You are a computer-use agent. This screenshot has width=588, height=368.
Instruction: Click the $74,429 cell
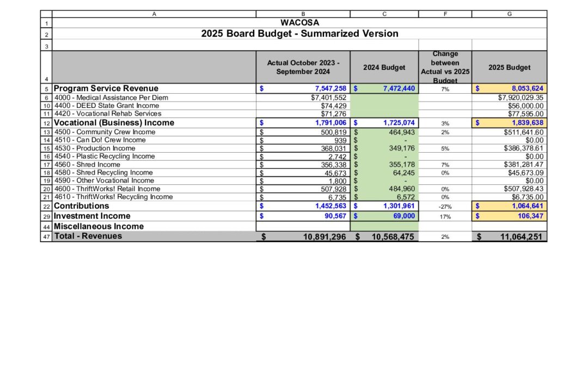click(x=303, y=106)
